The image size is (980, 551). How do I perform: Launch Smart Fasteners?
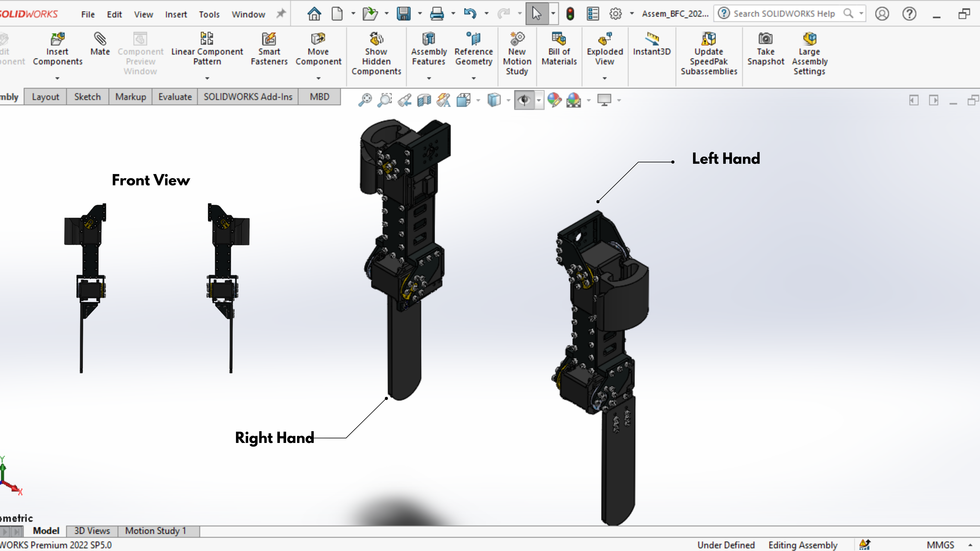[x=269, y=49]
